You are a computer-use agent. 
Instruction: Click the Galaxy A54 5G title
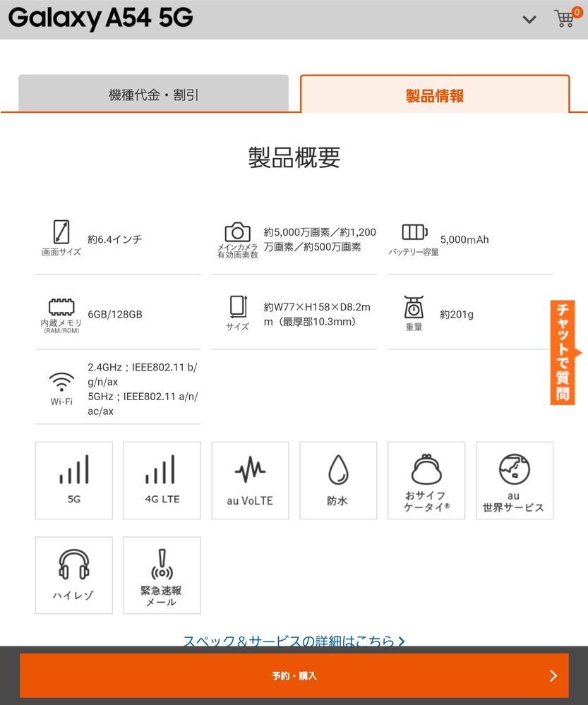(101, 18)
